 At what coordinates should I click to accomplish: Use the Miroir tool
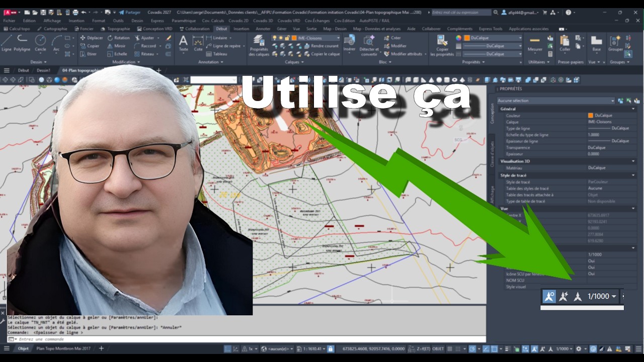point(116,46)
